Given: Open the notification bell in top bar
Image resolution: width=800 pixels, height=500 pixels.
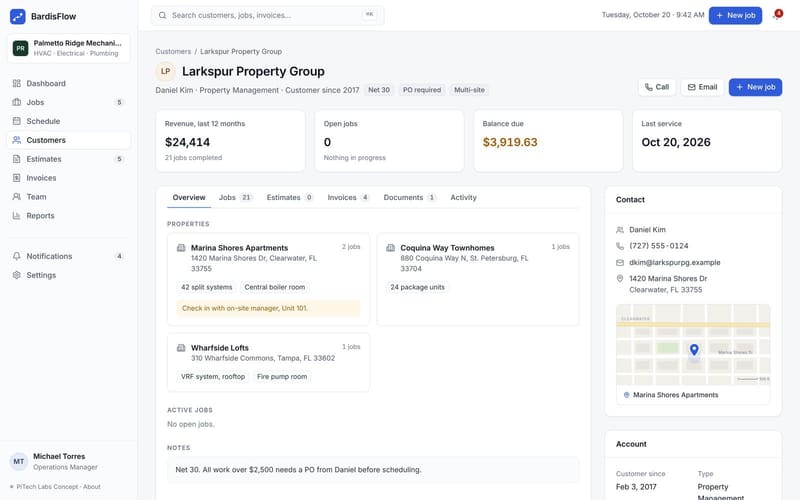Looking at the screenshot, I should tap(777, 15).
